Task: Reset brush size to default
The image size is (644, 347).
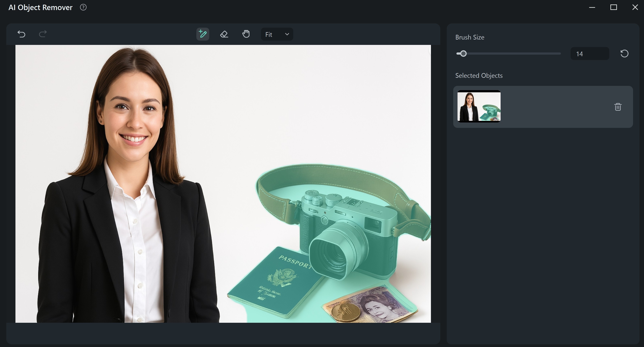Action: (x=624, y=54)
